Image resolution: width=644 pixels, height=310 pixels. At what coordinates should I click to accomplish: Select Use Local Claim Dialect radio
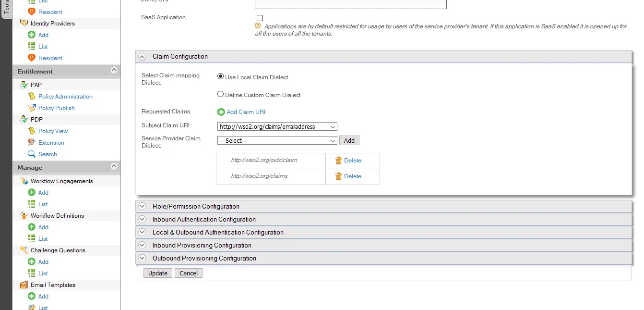221,76
